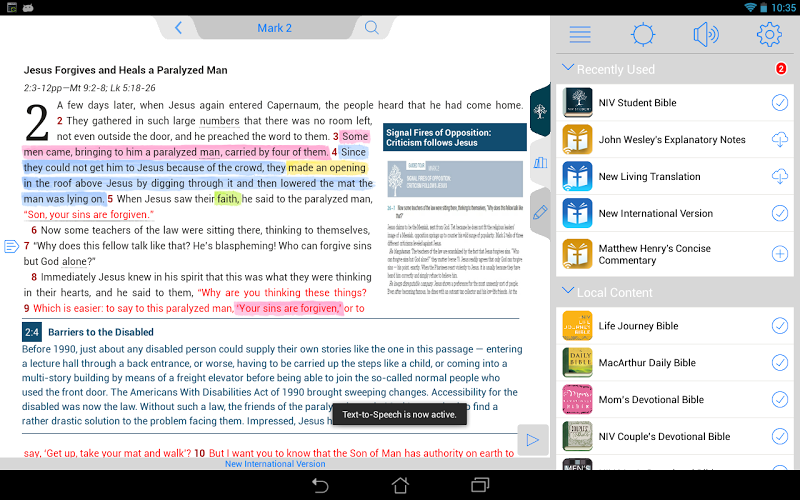Dismiss the Text-to-Speech is now active toast
This screenshot has height=500, width=800.
[x=399, y=414]
